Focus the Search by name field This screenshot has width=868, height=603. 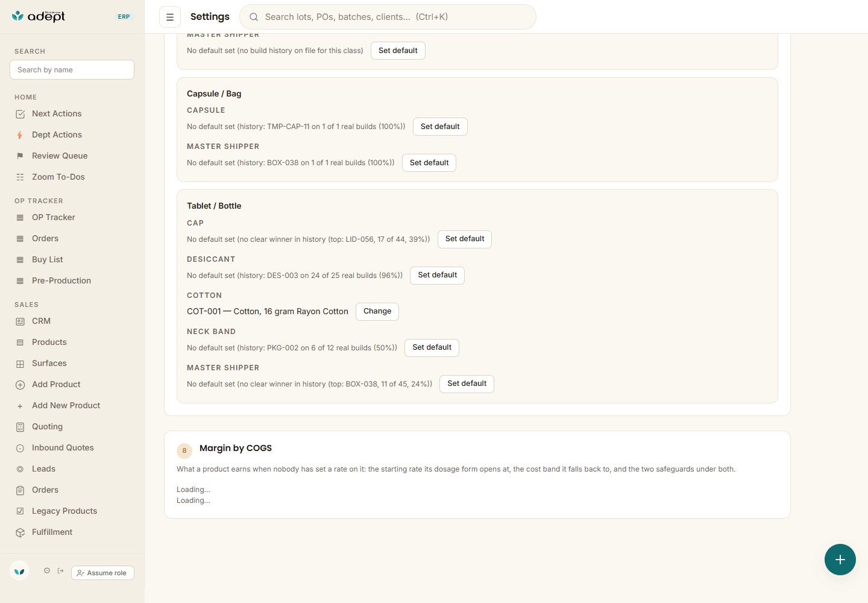(x=72, y=69)
